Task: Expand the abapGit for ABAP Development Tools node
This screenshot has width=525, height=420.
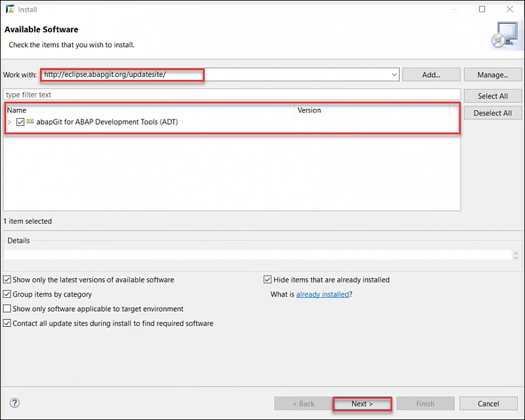Action: tap(9, 122)
